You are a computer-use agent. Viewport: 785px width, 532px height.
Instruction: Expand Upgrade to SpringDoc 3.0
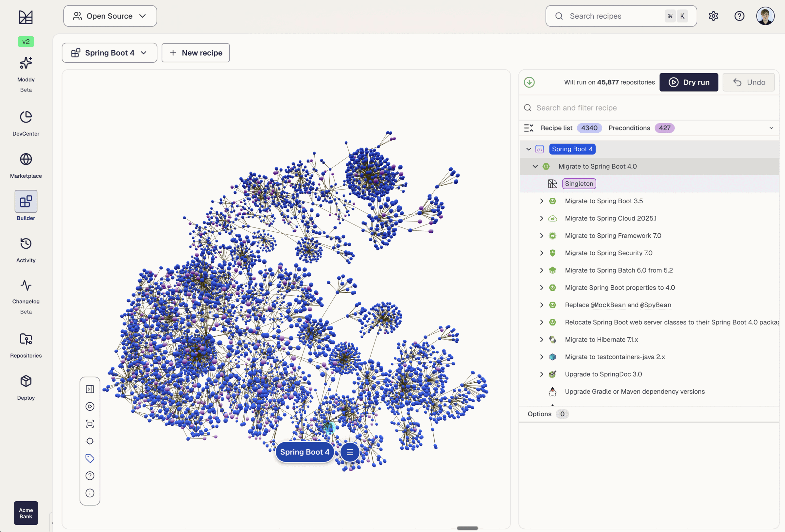click(541, 374)
